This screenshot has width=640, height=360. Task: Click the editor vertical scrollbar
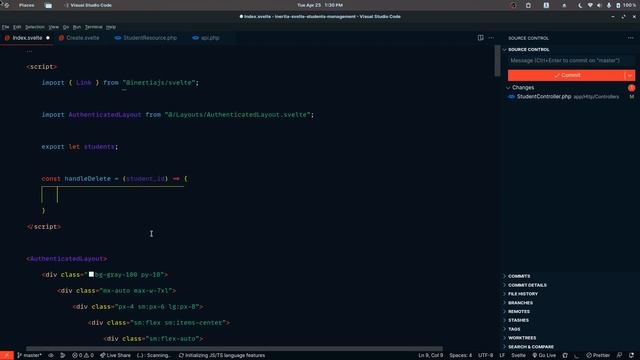(497, 60)
